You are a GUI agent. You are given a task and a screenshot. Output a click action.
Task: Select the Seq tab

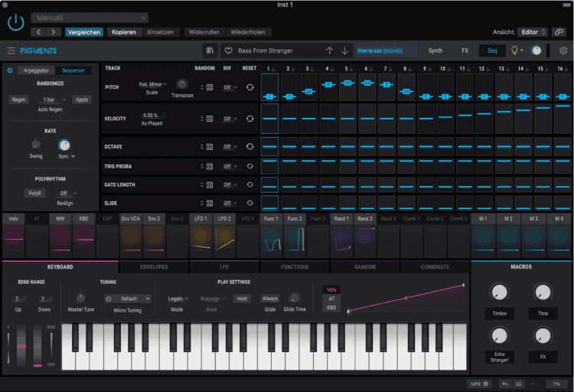[x=492, y=51]
